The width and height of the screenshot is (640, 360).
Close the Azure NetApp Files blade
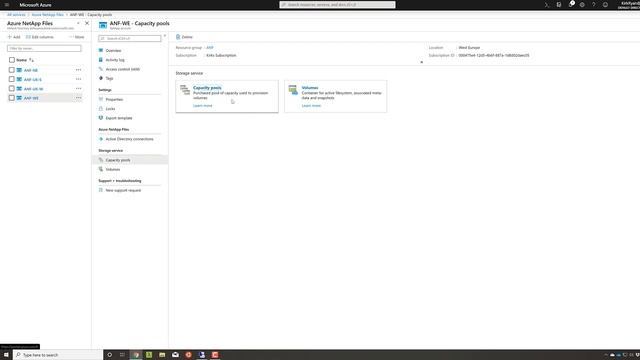(87, 23)
